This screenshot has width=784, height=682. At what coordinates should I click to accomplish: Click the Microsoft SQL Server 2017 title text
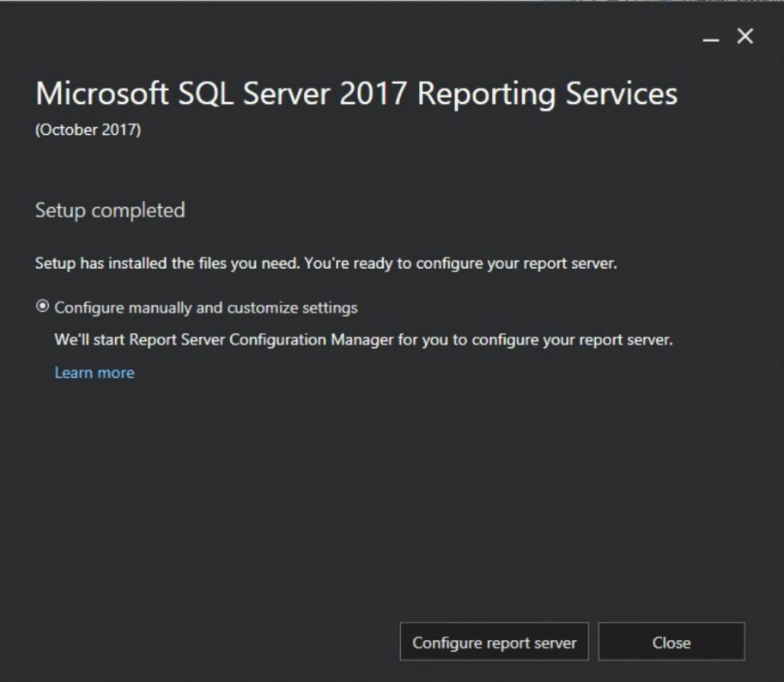[356, 94]
